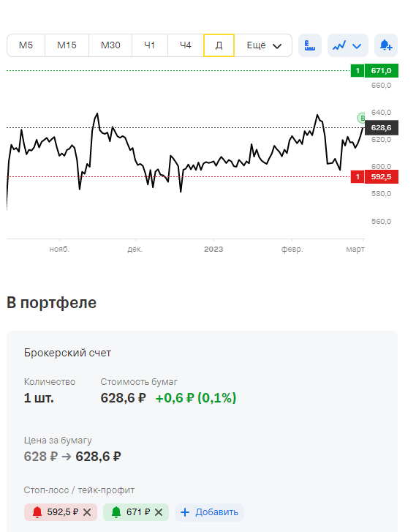The image size is (416, 532).
Task: Expand the Ещё timeframe dropdown
Action: click(263, 45)
